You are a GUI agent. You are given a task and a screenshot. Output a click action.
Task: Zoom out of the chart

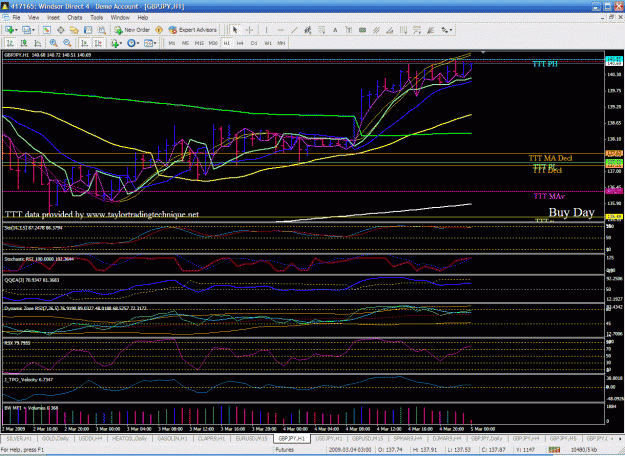tap(67, 43)
